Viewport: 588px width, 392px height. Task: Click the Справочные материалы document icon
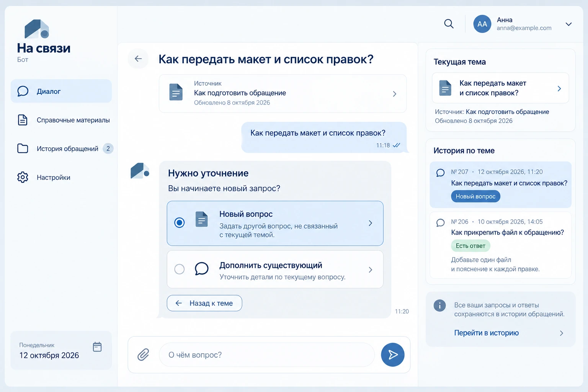click(23, 120)
